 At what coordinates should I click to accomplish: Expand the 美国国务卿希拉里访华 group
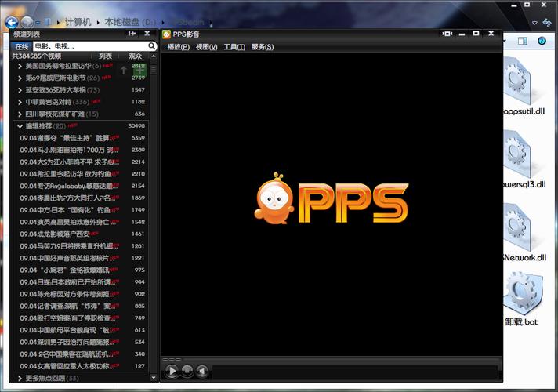click(20, 66)
